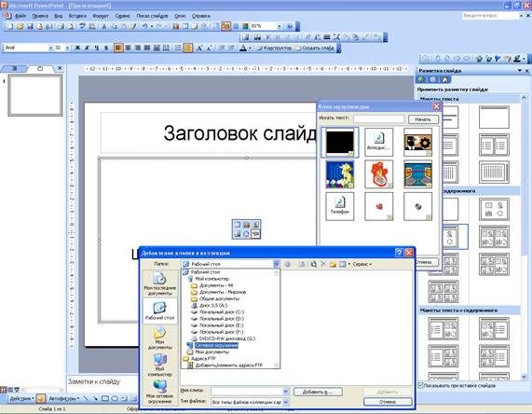
Task: Open the font color dropdown arrow
Action: [250, 48]
